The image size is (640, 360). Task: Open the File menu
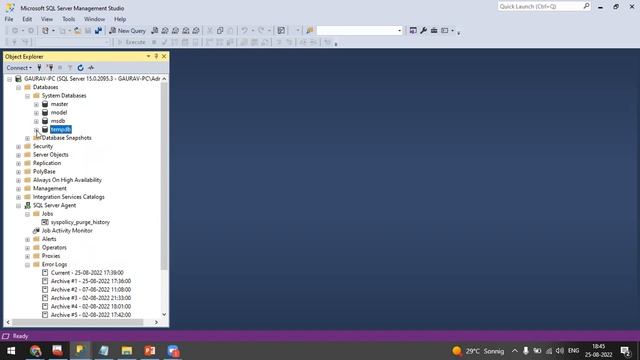tap(9, 19)
